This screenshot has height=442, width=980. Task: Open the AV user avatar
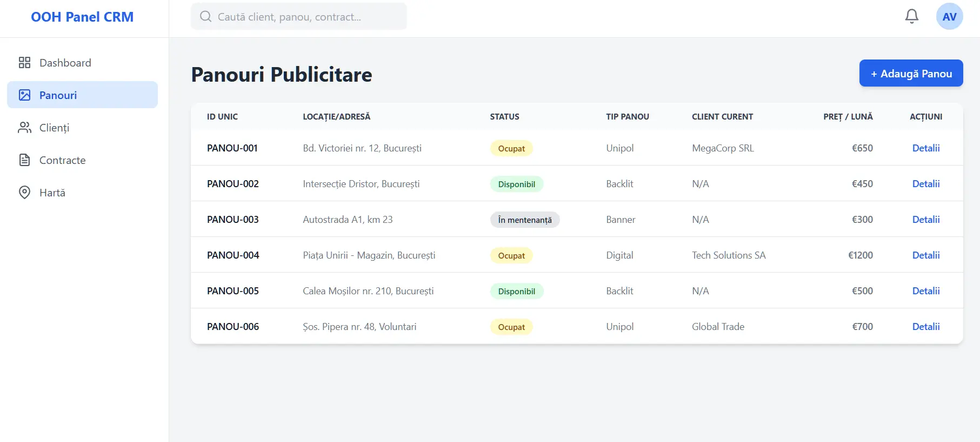click(x=950, y=16)
